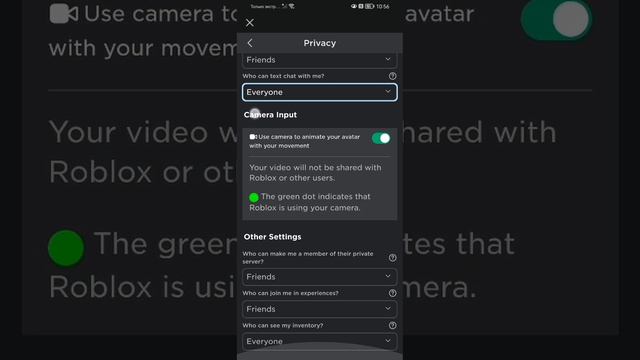Open the text chat Everyone dropdown
Screen dimensions: 640x360
(320, 92)
